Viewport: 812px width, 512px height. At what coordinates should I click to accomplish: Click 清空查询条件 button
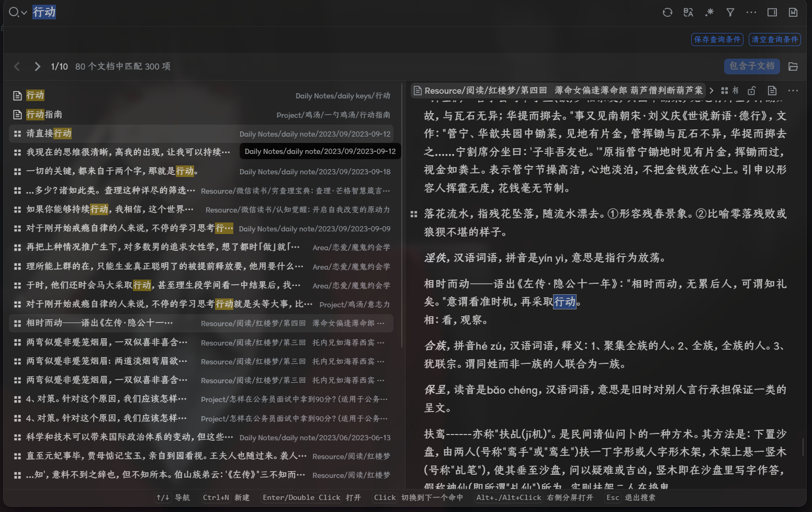(x=775, y=39)
